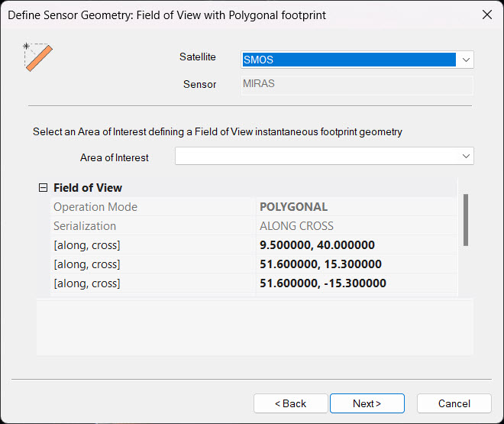Close the Define Sensor Geometry dialog
Image resolution: width=504 pixels, height=424 pixels.
(486, 15)
